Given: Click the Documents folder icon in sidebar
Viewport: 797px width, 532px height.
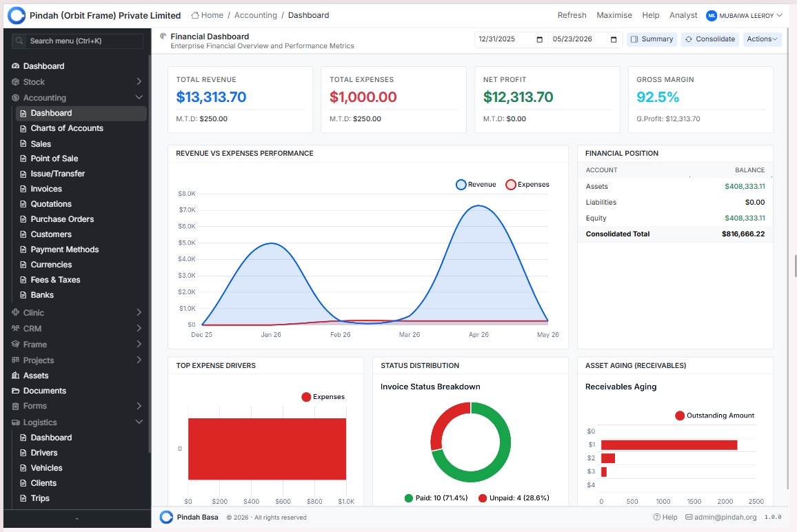Looking at the screenshot, I should [15, 391].
